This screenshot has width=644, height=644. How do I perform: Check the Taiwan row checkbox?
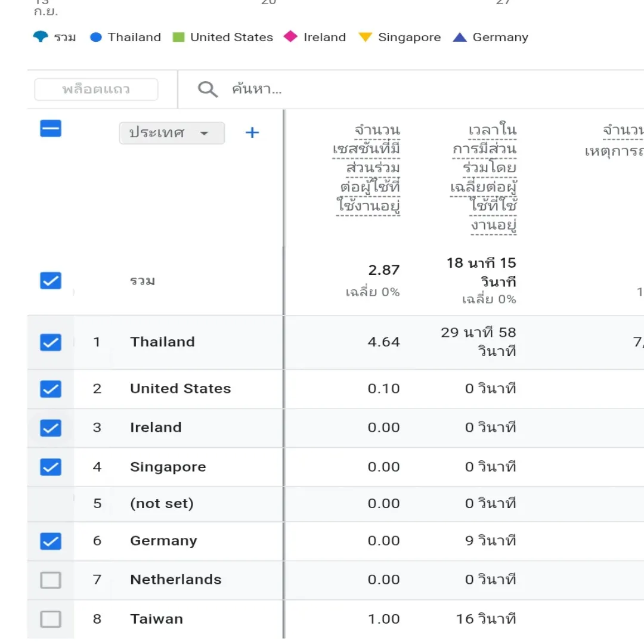(x=51, y=619)
